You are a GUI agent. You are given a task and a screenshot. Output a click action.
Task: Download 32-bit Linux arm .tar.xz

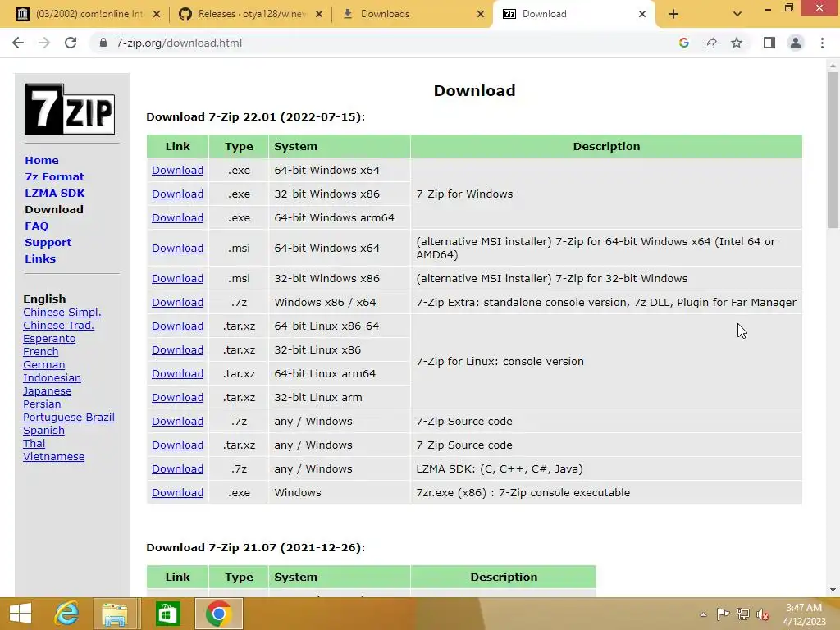tap(177, 398)
